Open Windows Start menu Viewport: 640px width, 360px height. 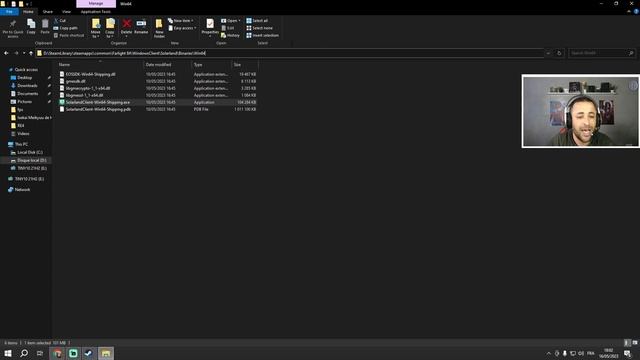pos(8,353)
